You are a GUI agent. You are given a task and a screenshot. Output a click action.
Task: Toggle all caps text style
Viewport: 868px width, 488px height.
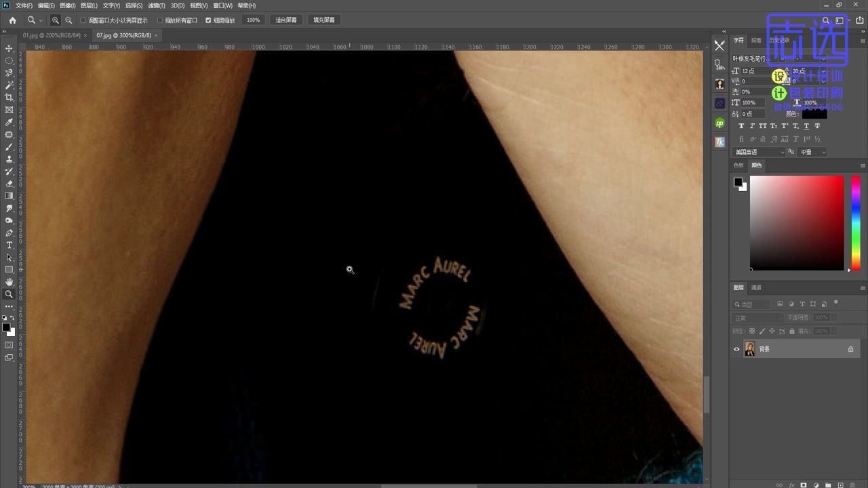[763, 126]
